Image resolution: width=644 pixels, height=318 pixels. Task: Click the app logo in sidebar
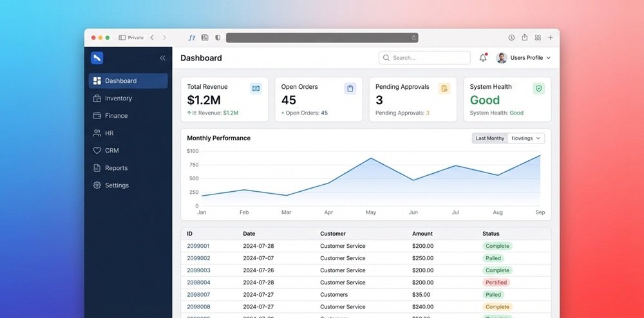click(x=97, y=58)
